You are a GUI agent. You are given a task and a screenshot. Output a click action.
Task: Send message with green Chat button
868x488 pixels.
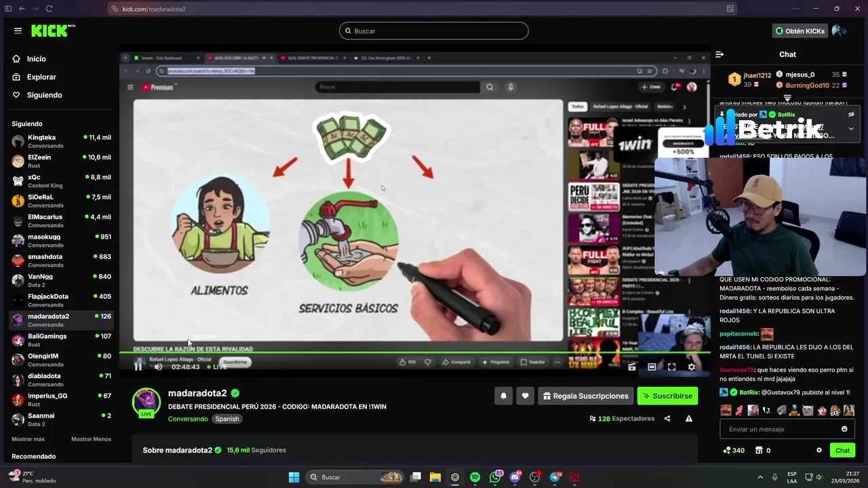point(842,450)
